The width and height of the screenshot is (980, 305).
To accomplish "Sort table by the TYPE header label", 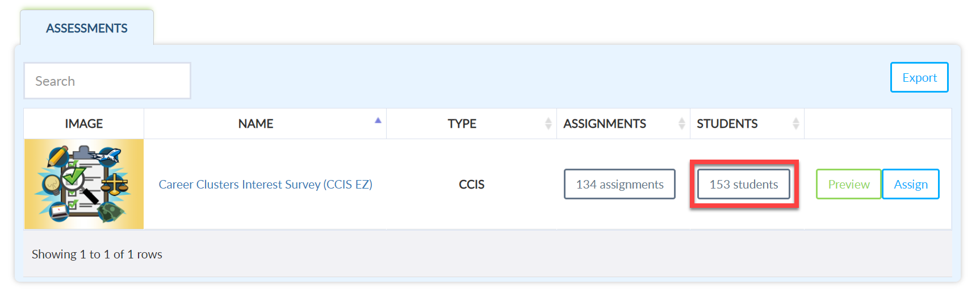I will tap(462, 123).
